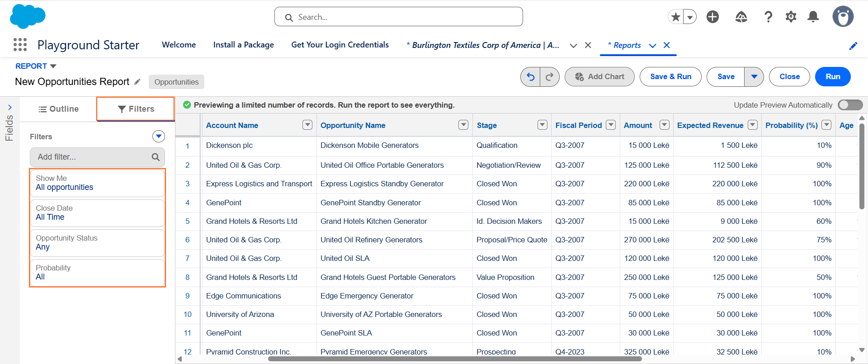Viewport: 868px width, 364px height.
Task: Click the scroll right arrow of table
Action: (853, 359)
